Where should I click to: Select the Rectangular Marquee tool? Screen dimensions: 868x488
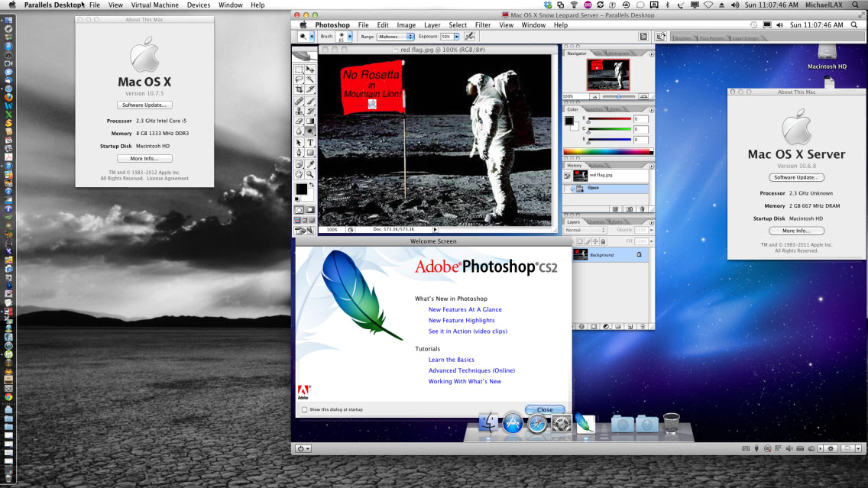tap(300, 69)
